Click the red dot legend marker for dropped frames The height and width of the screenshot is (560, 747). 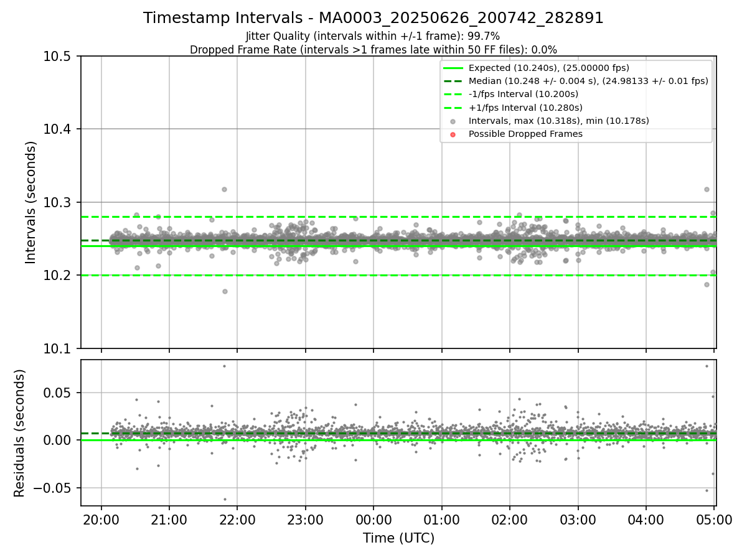[453, 134]
